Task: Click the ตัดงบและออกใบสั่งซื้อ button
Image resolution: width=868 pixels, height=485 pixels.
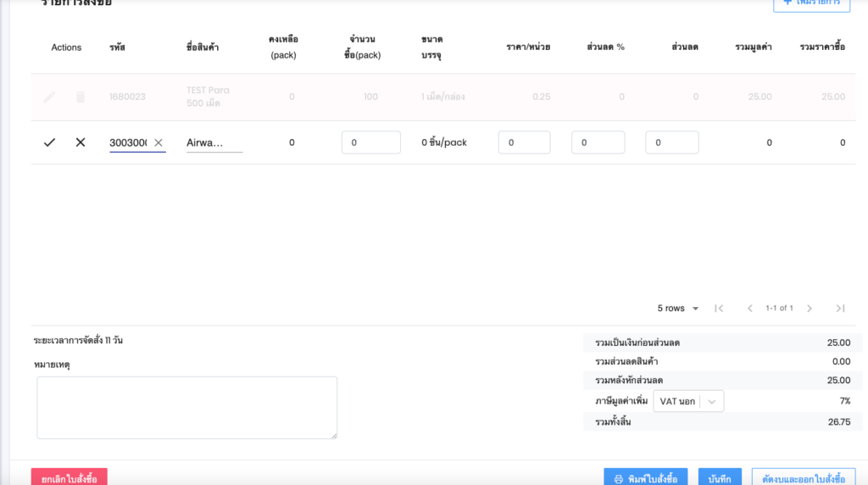Action: point(804,478)
